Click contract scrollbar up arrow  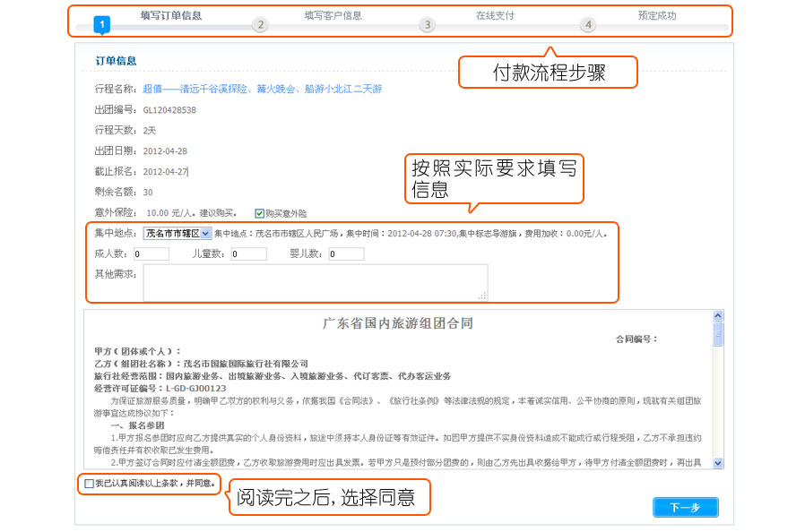click(718, 316)
